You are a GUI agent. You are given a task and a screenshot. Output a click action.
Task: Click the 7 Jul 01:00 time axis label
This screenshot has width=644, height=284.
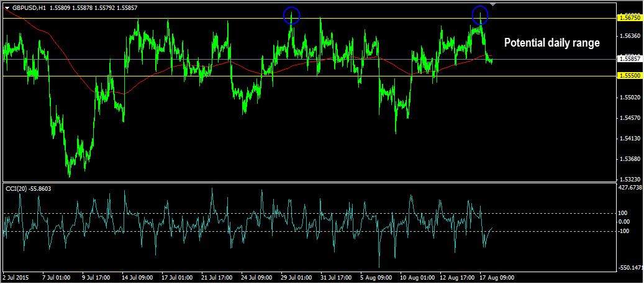[x=56, y=277]
